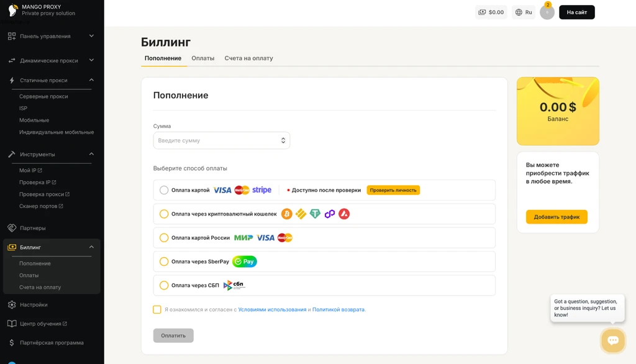The height and width of the screenshot is (364, 636).
Task: Click the Dynamic proxies arrows icon
Action: click(x=12, y=60)
